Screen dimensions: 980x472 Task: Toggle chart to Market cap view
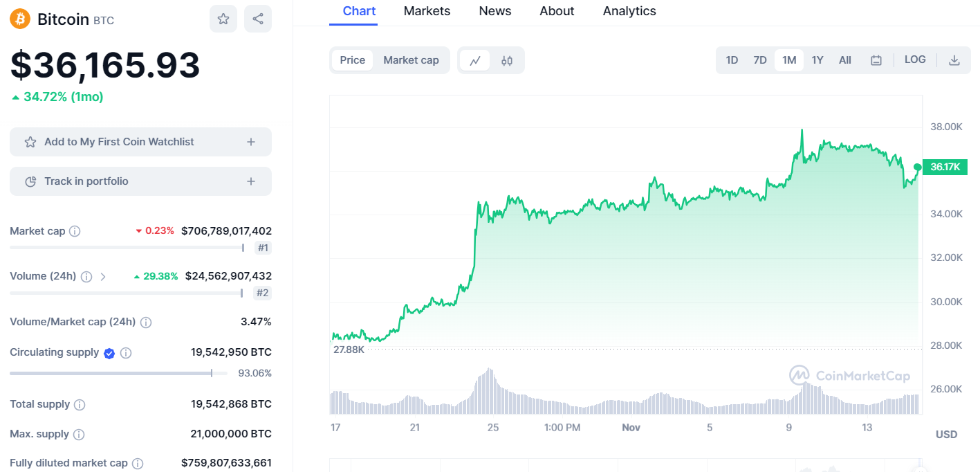pos(411,60)
